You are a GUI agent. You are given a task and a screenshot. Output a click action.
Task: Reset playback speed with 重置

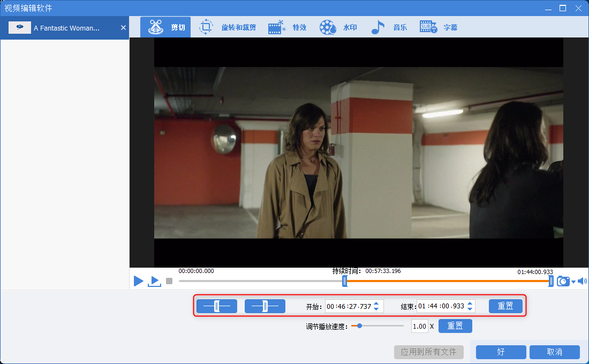(x=455, y=325)
